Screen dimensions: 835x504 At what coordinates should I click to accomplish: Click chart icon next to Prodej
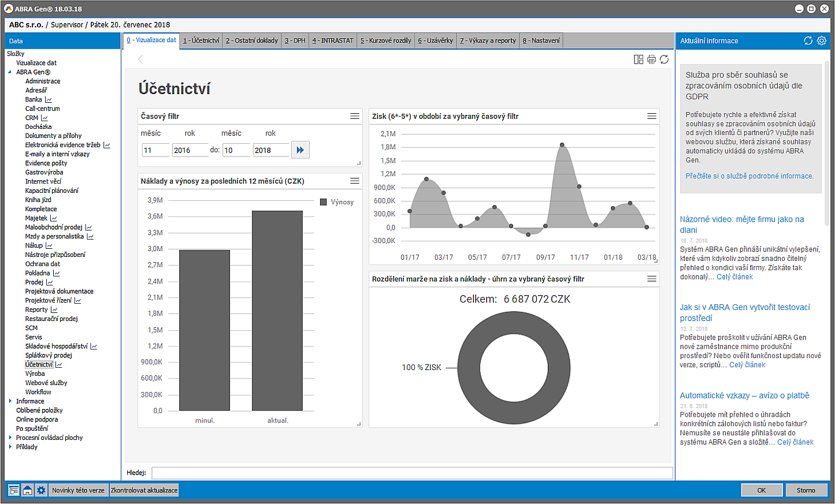click(x=50, y=283)
